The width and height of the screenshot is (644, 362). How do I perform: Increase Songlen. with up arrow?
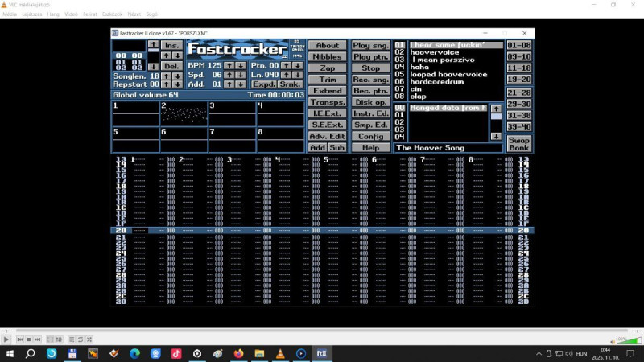pos(166,76)
